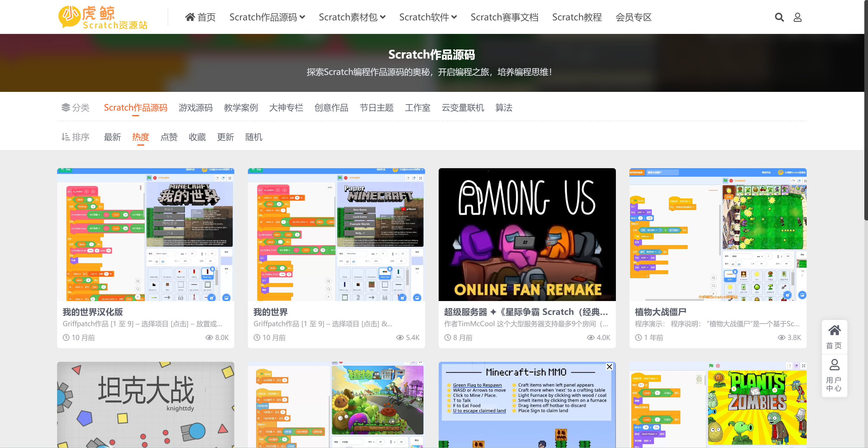The image size is (868, 448).
Task: Sort works by 随机
Action: click(254, 137)
